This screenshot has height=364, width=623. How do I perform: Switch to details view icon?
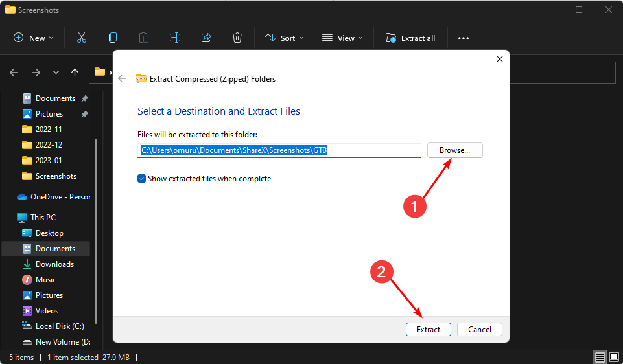(600, 357)
